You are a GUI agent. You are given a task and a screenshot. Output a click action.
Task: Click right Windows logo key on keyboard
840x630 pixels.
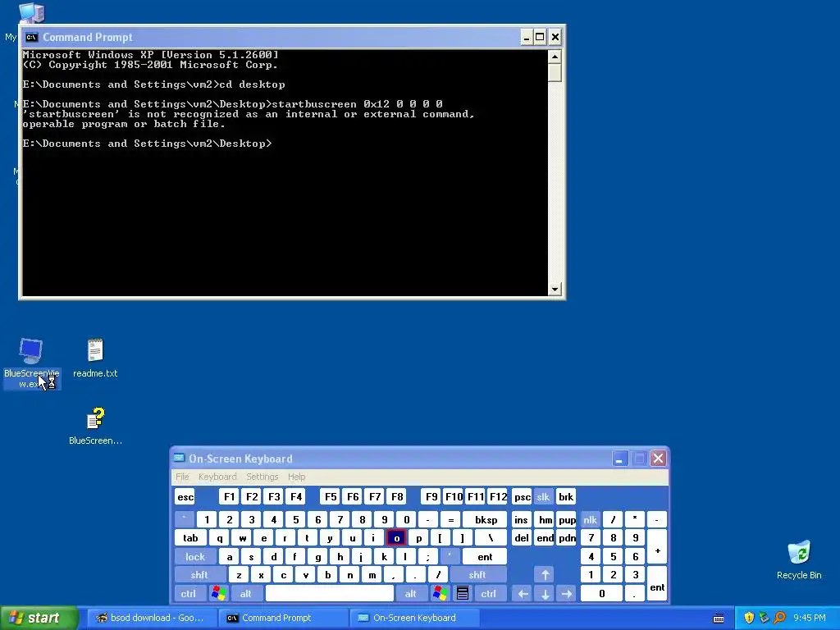tap(441, 594)
